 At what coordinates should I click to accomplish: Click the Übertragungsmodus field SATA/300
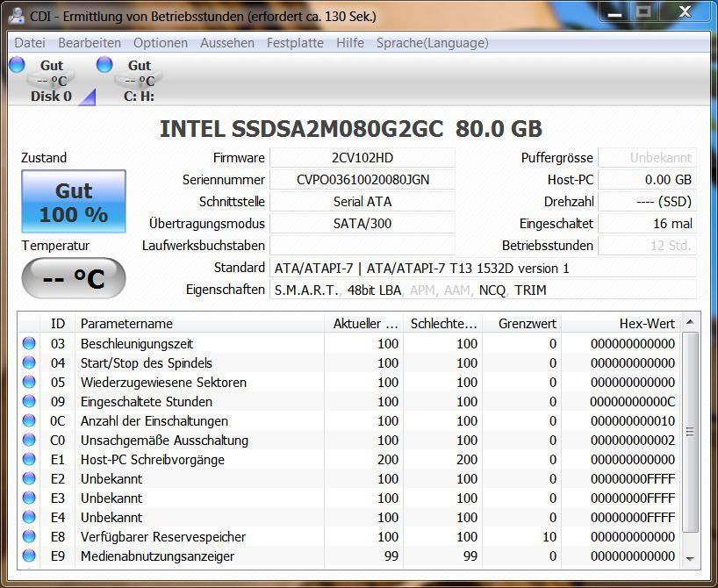pyautogui.click(x=363, y=224)
